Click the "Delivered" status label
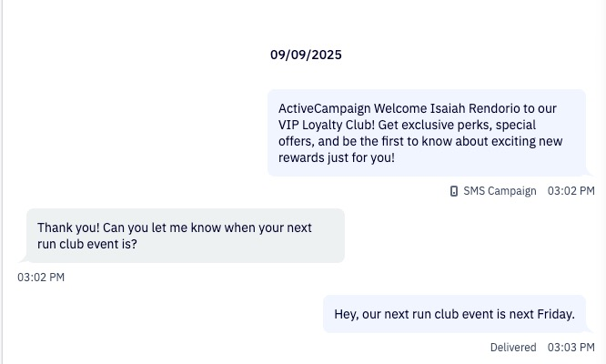This screenshot has height=364, width=606. pos(513,348)
